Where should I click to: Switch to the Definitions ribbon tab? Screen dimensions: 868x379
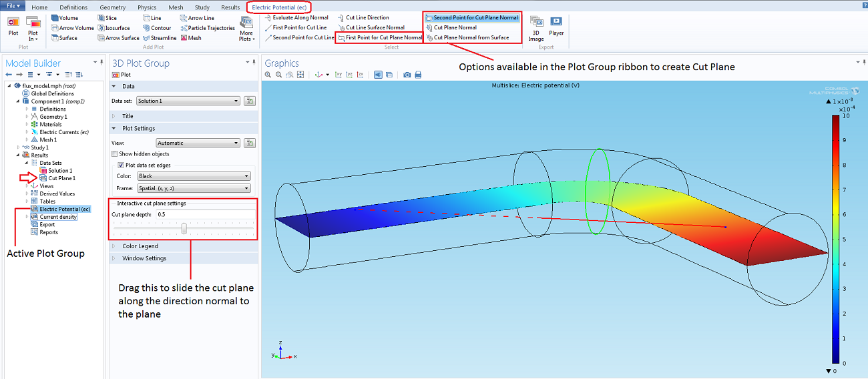click(x=73, y=7)
